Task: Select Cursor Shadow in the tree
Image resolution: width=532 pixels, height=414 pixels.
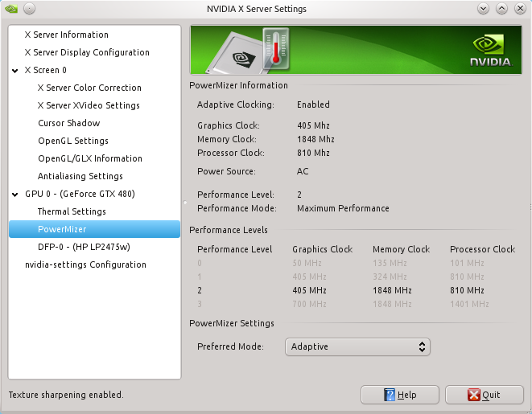Action: tap(69, 123)
